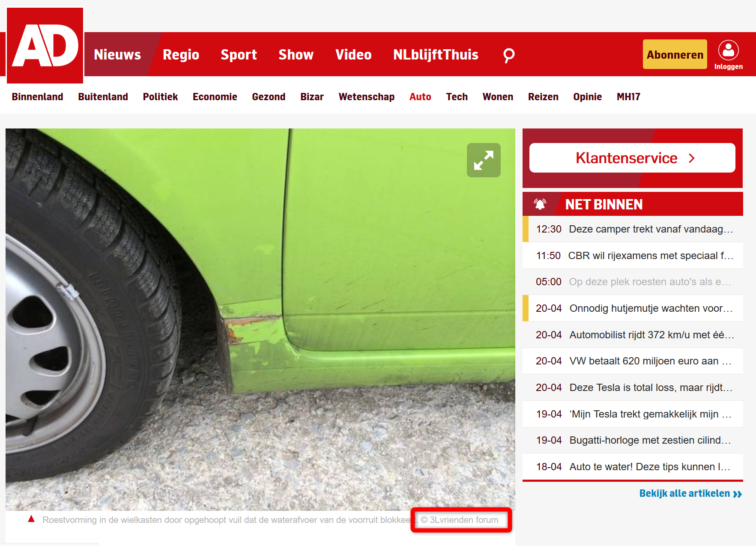Open the Auto subcategory
The image size is (756, 546).
[420, 97]
